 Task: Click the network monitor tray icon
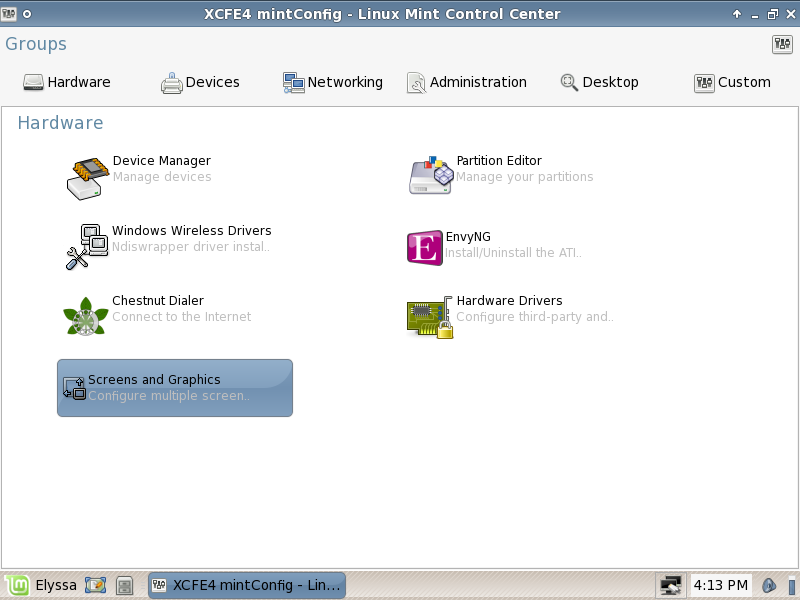click(x=671, y=585)
